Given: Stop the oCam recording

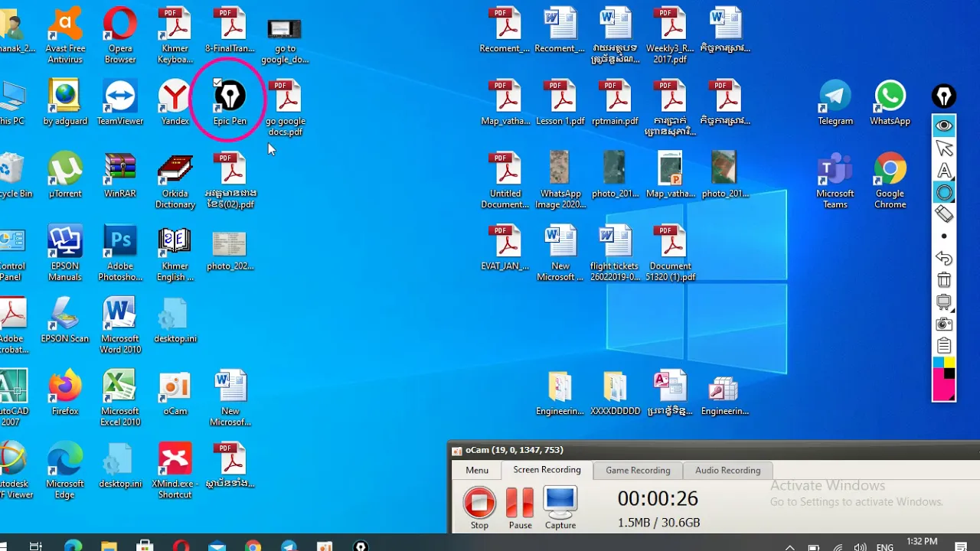Looking at the screenshot, I should pos(479,508).
